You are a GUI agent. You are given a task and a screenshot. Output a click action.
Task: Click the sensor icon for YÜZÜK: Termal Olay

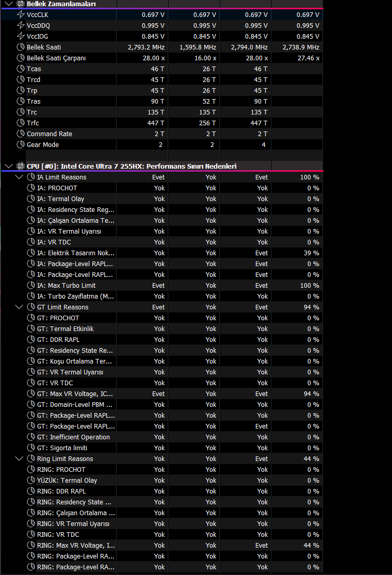[x=31, y=481]
